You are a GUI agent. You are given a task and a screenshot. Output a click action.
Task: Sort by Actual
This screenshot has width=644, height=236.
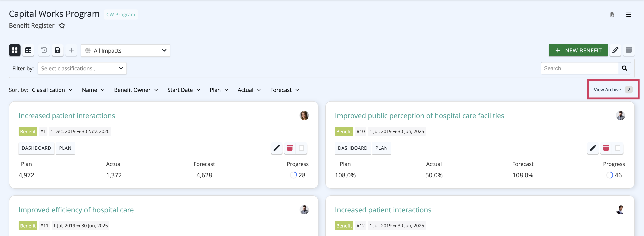pyautogui.click(x=249, y=90)
